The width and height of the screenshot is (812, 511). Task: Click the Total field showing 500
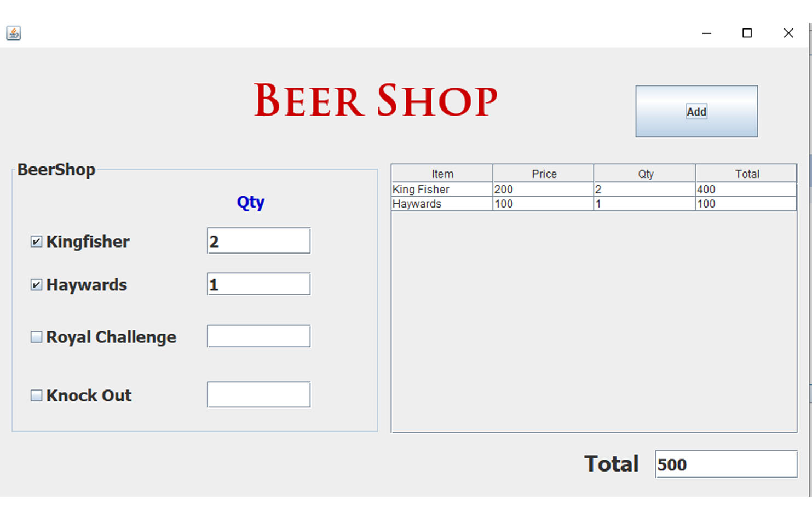point(725,464)
